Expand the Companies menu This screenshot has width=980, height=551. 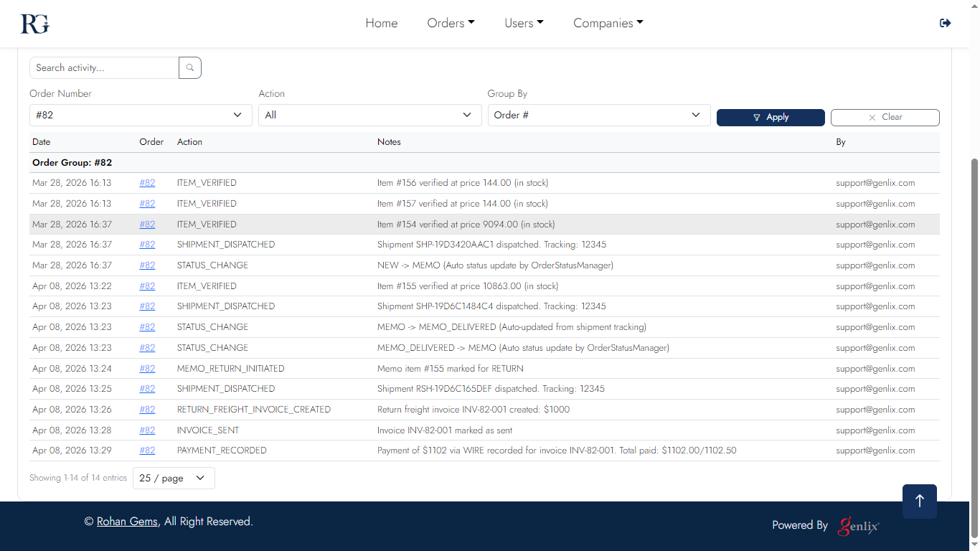(x=608, y=23)
